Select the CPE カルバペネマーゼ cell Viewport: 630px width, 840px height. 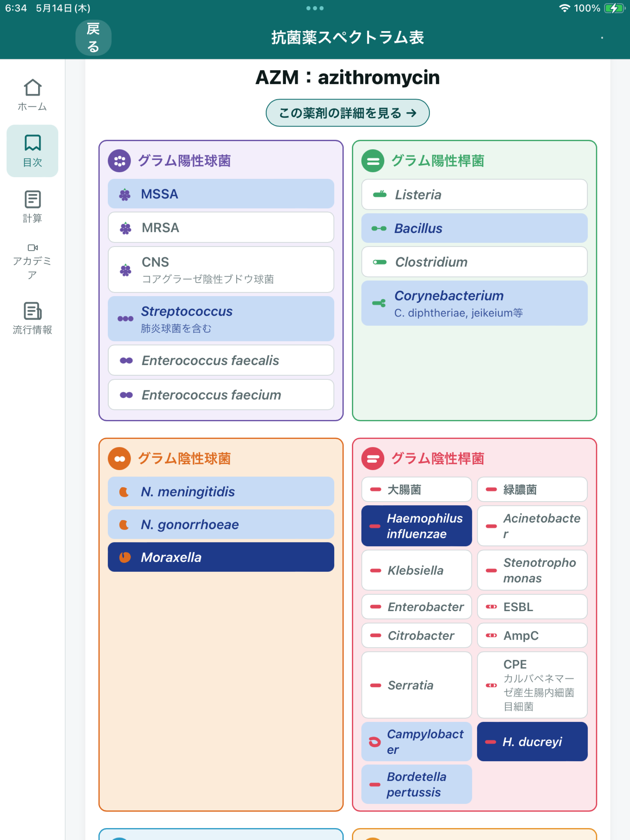tap(532, 685)
